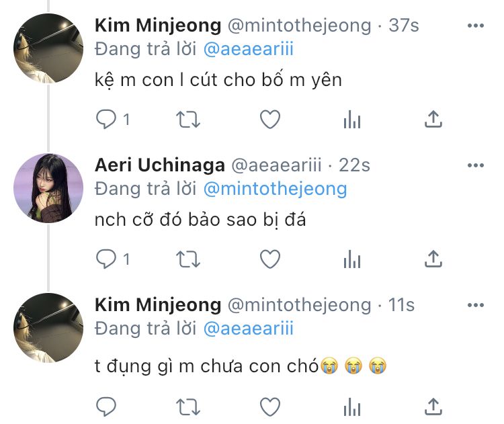Viewport: 504px width, 424px height.
Task: Like Aeri Uchinaga's tweet
Action: [x=269, y=259]
